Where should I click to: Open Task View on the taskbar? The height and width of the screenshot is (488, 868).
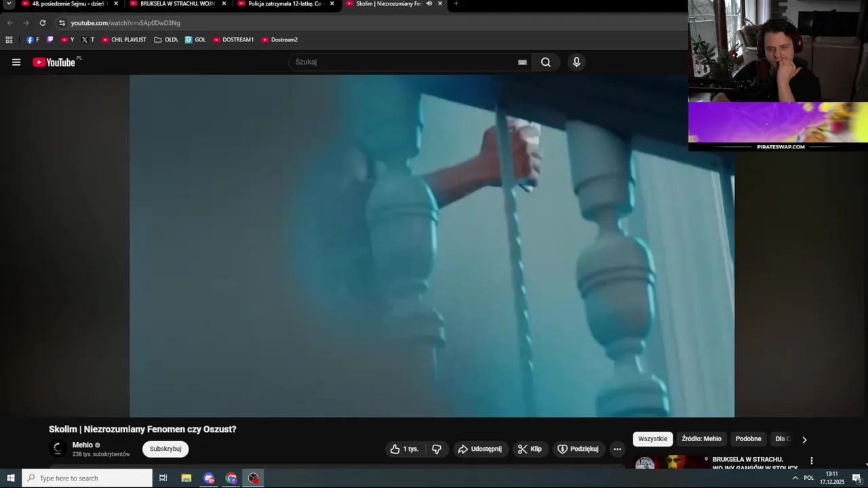[x=163, y=479]
